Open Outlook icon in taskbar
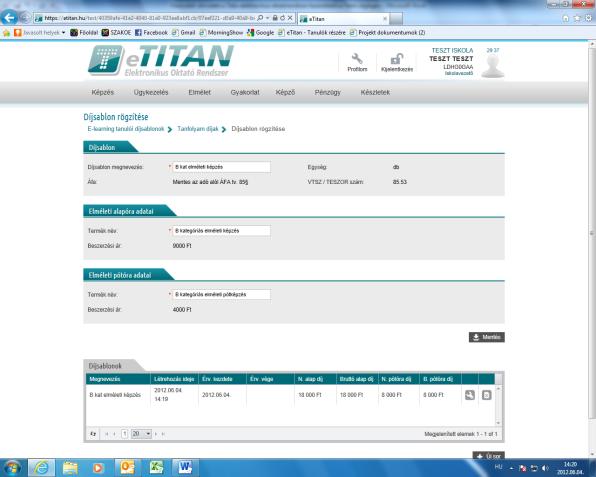Image resolution: width=596 pixels, height=477 pixels. tap(127, 467)
